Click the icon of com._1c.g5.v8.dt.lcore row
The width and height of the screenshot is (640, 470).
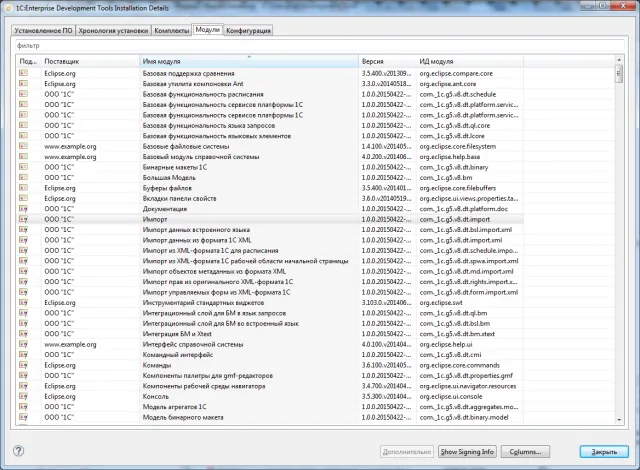tap(23, 135)
